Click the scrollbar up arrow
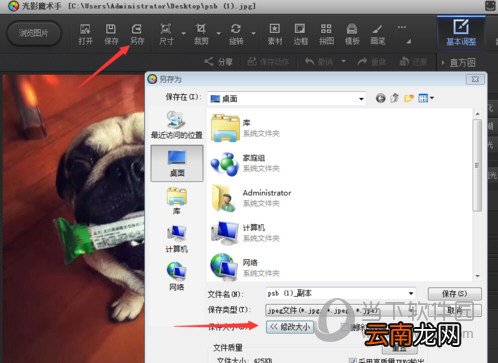498x363 pixels. (477, 114)
